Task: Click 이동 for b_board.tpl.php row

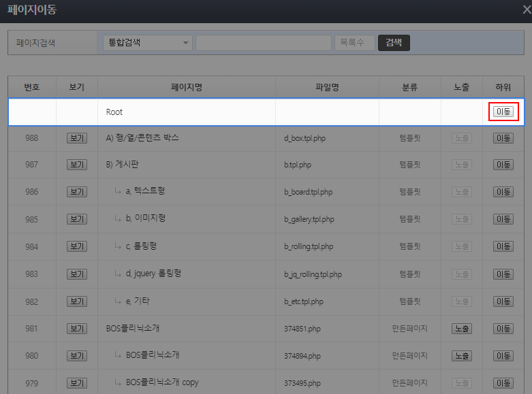Action: [x=503, y=192]
